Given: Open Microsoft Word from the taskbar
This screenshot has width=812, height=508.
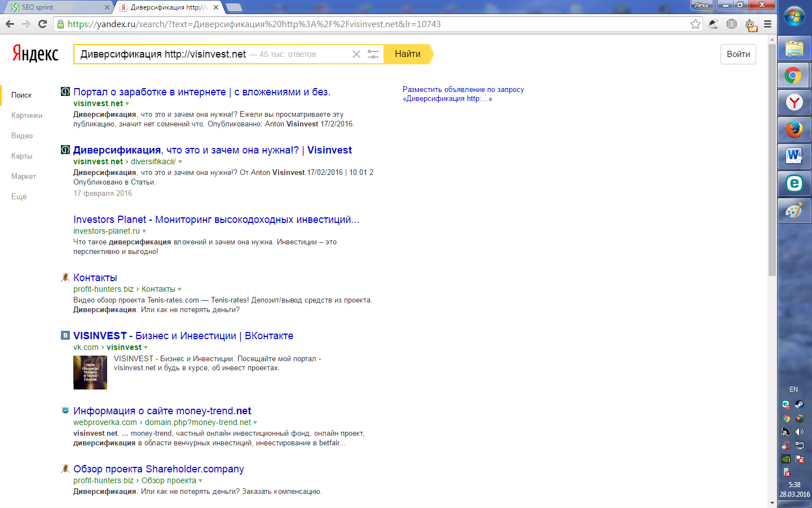Looking at the screenshot, I should [794, 156].
